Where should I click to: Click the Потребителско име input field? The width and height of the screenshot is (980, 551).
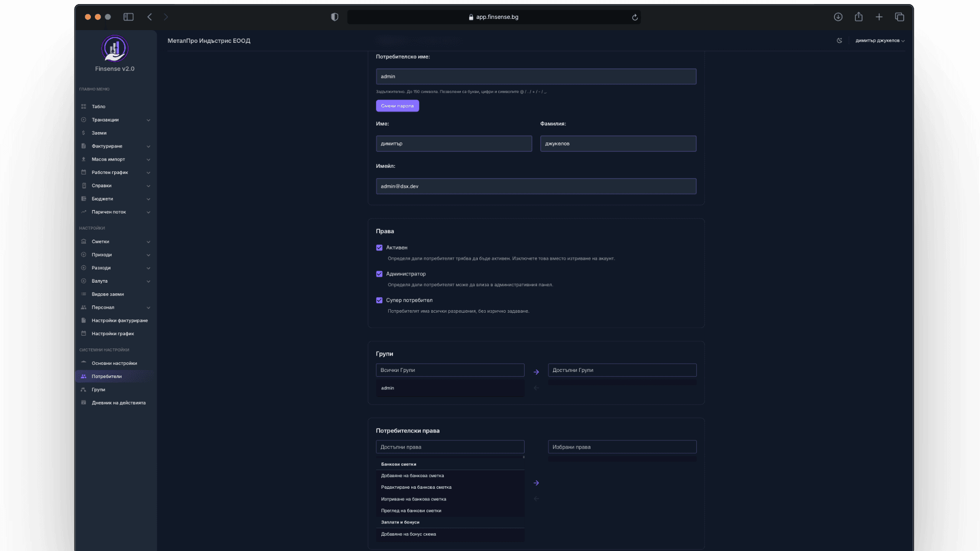(536, 77)
